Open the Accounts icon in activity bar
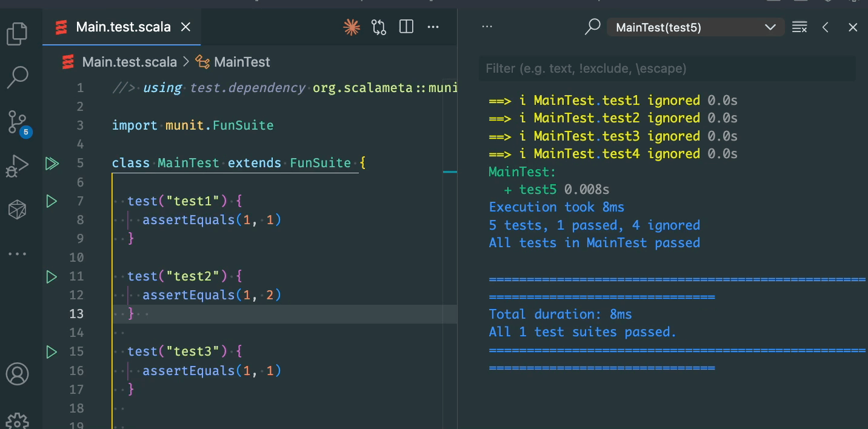The image size is (868, 429). point(17,374)
